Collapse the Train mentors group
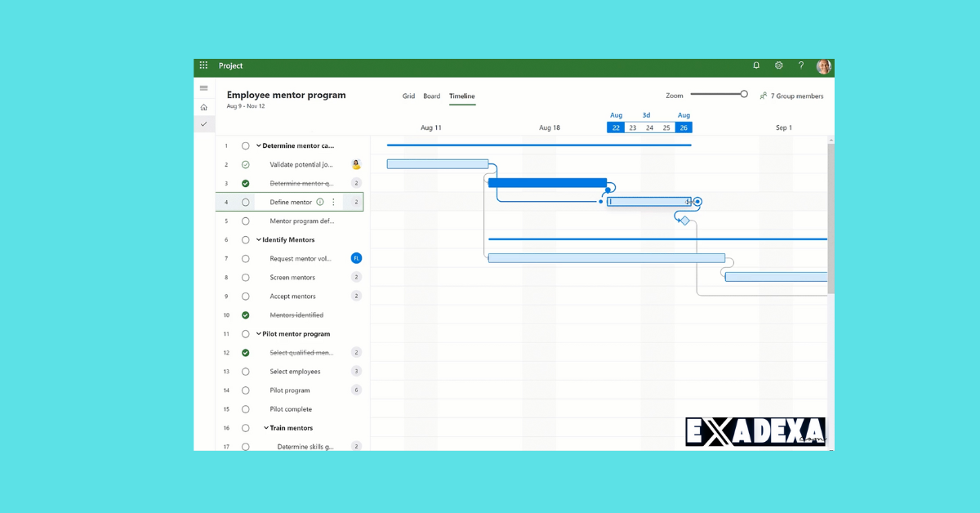This screenshot has width=980, height=513. coord(264,427)
